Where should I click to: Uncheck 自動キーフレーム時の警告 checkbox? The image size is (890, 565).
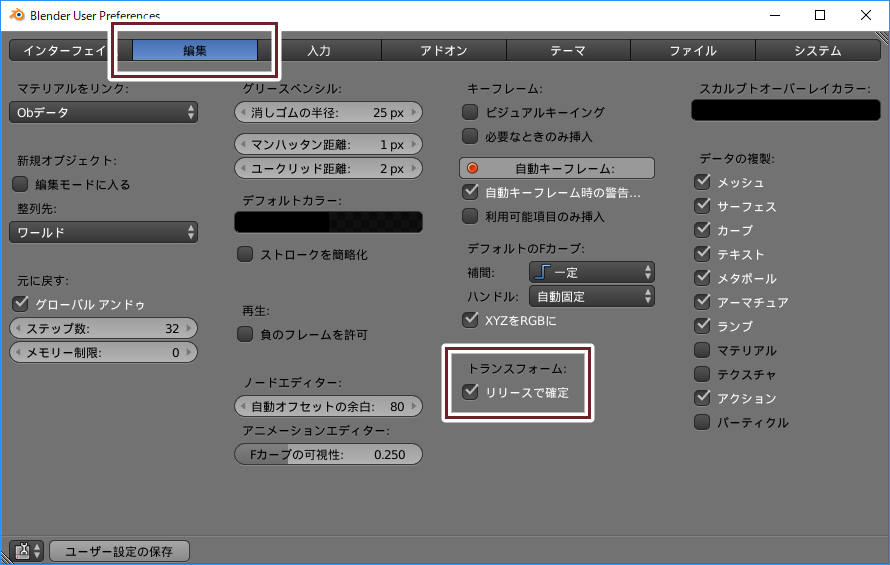click(470, 192)
